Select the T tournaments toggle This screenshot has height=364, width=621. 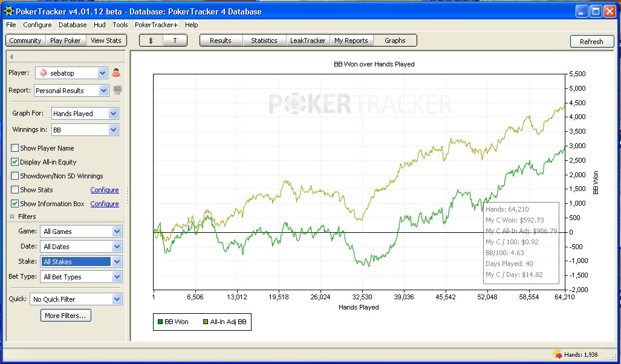click(x=175, y=41)
